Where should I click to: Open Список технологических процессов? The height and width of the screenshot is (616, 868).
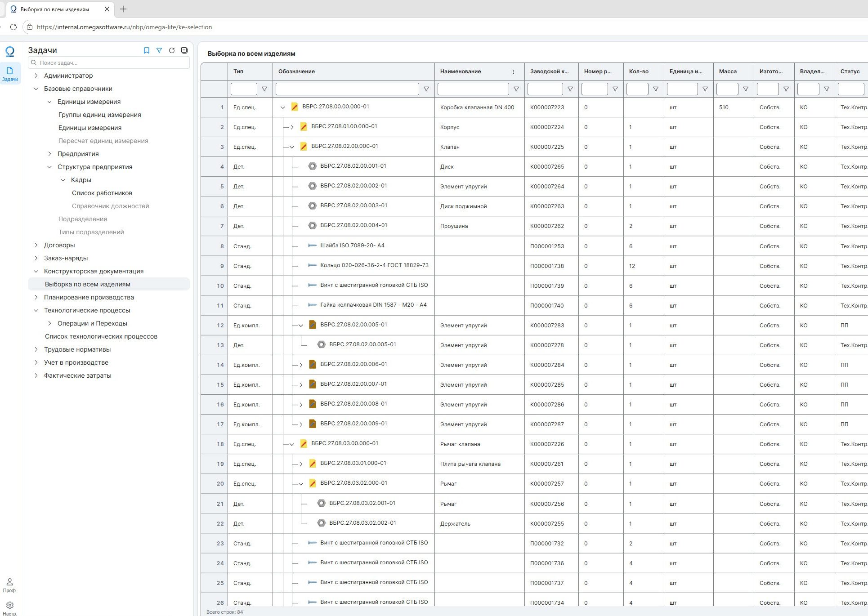101,336
